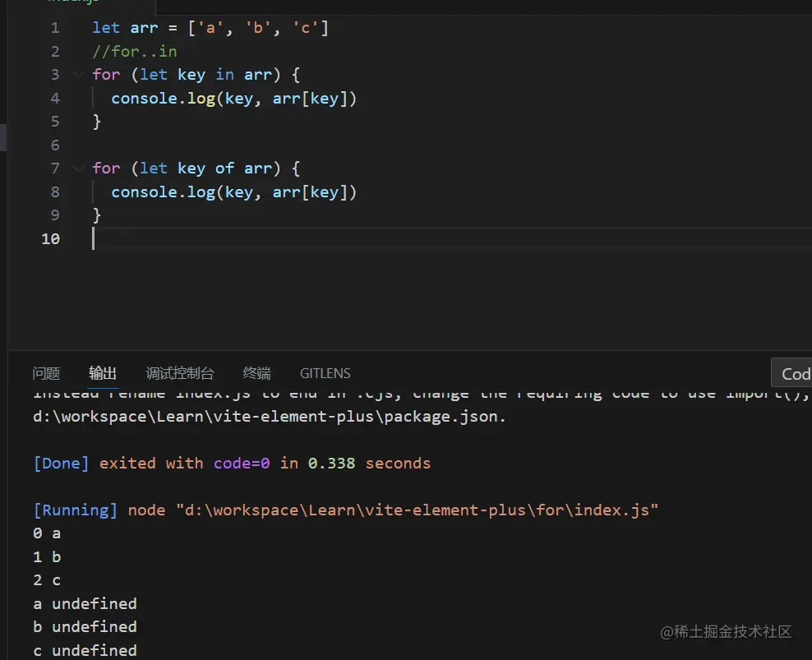Click console.log statement on line 4
812x660 pixels.
tap(234, 99)
